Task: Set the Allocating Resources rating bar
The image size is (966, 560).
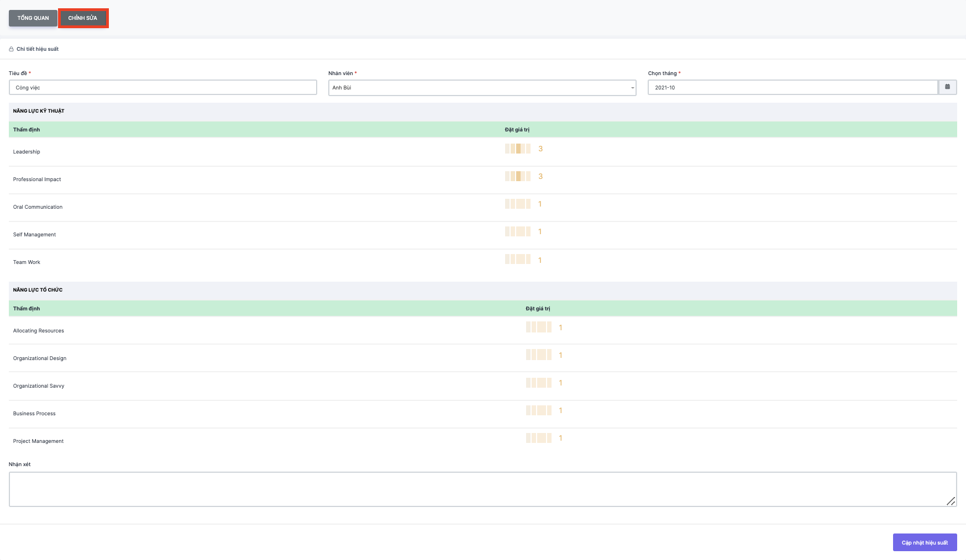Action: pos(539,327)
